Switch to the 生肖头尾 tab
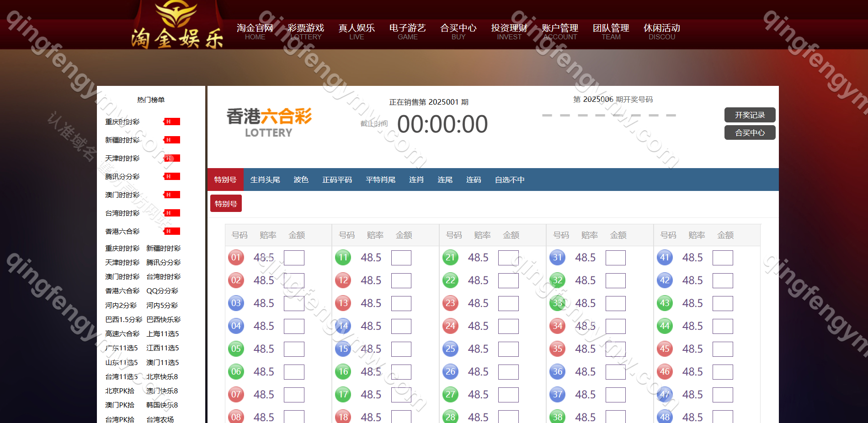Viewport: 868px width, 423px height. point(265,180)
